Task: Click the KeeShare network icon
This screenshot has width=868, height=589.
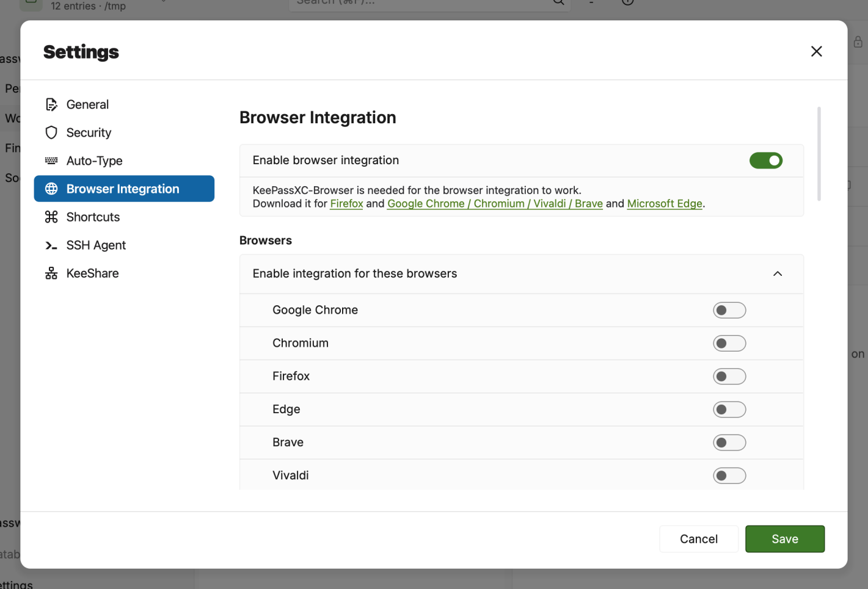Action: coord(51,273)
